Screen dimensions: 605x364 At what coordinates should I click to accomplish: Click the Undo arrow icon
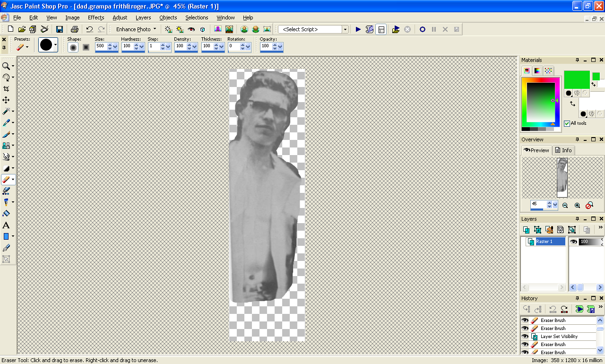click(89, 29)
